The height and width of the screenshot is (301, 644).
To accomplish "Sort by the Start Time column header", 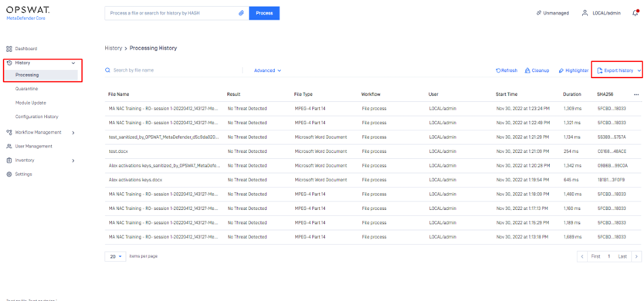I will coord(507,94).
